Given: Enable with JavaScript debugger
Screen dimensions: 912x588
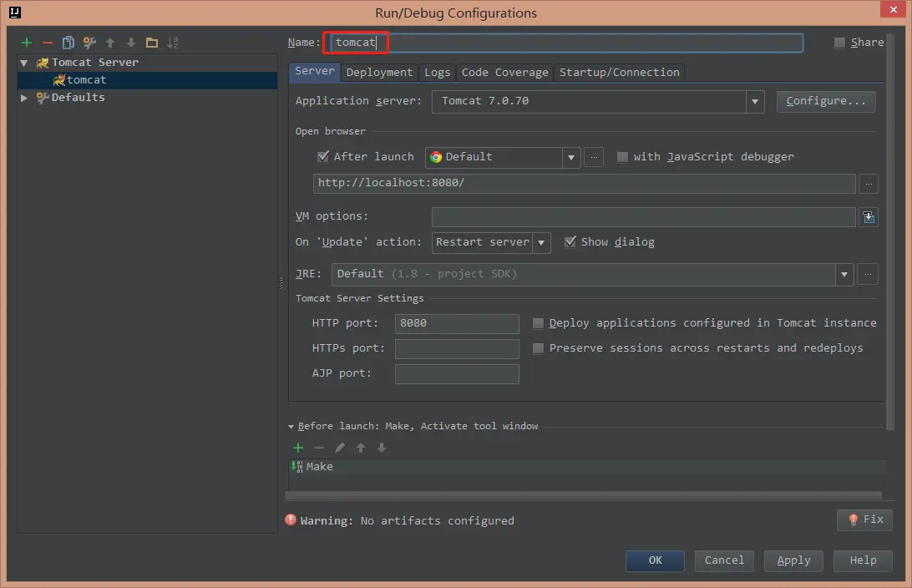Looking at the screenshot, I should tap(621, 157).
